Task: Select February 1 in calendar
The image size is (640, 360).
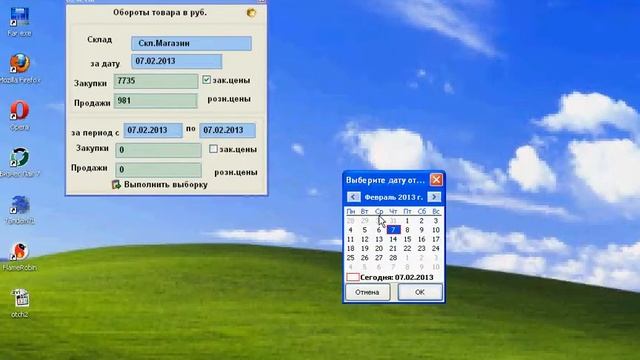Action: [x=407, y=221]
